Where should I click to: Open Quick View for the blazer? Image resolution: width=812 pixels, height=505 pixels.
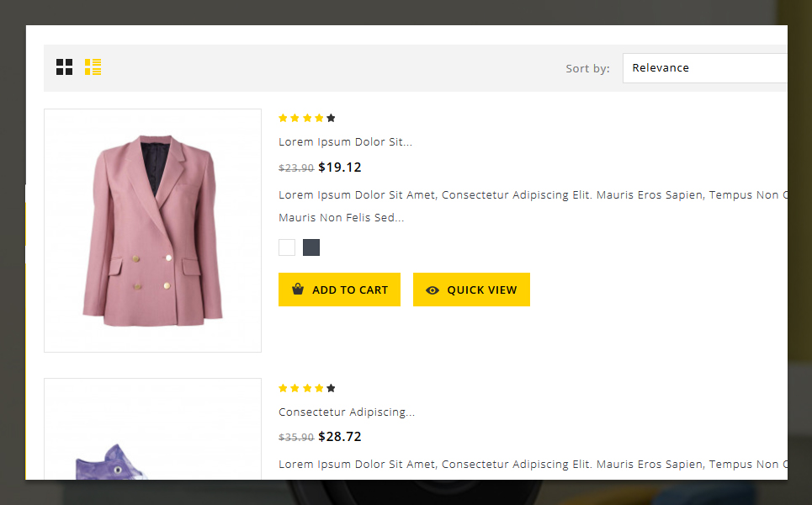point(471,290)
